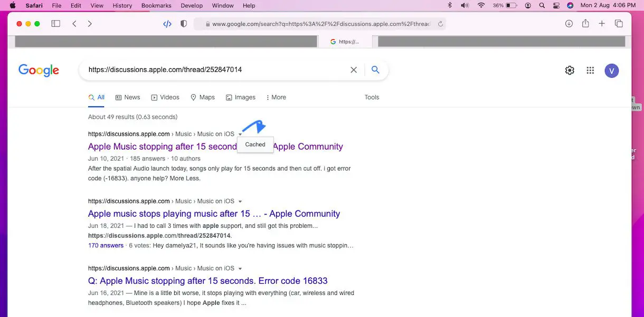Viewport: 644px width, 317px height.
Task: Switch to the Images results tab
Action: pos(241,97)
